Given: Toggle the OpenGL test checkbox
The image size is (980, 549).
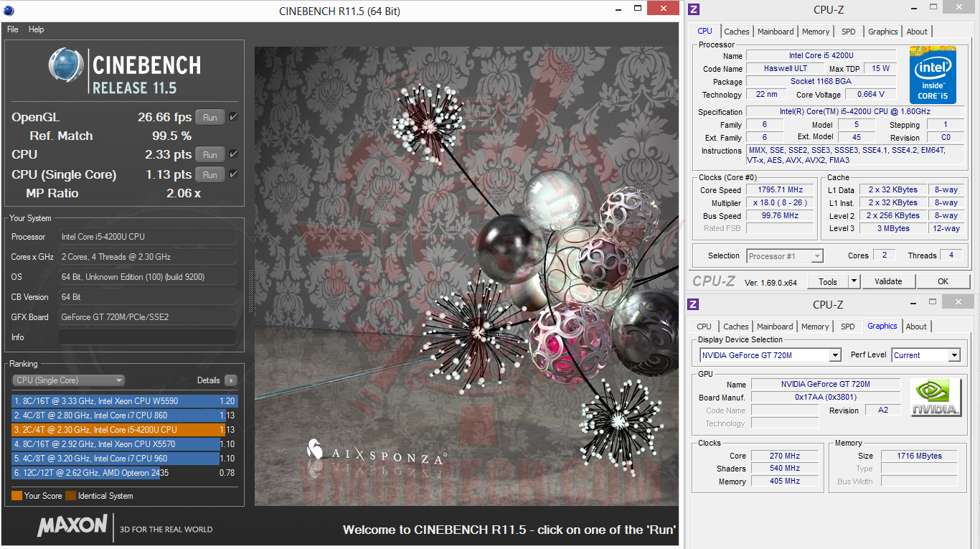Looking at the screenshot, I should pyautogui.click(x=233, y=117).
